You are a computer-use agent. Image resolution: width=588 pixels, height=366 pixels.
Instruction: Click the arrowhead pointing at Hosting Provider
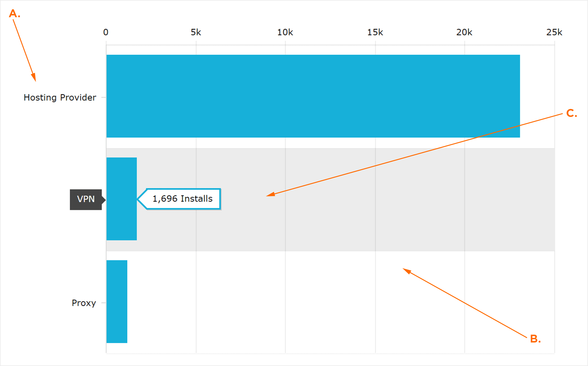34,77
